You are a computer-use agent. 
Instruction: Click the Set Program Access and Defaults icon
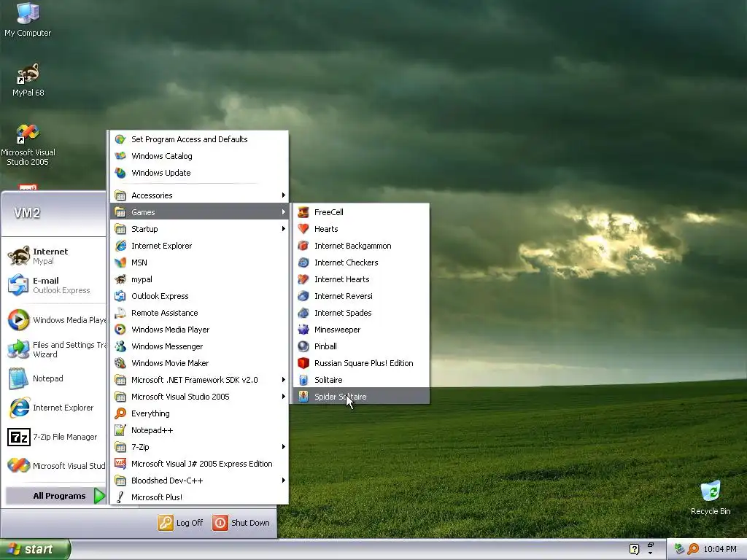point(120,139)
